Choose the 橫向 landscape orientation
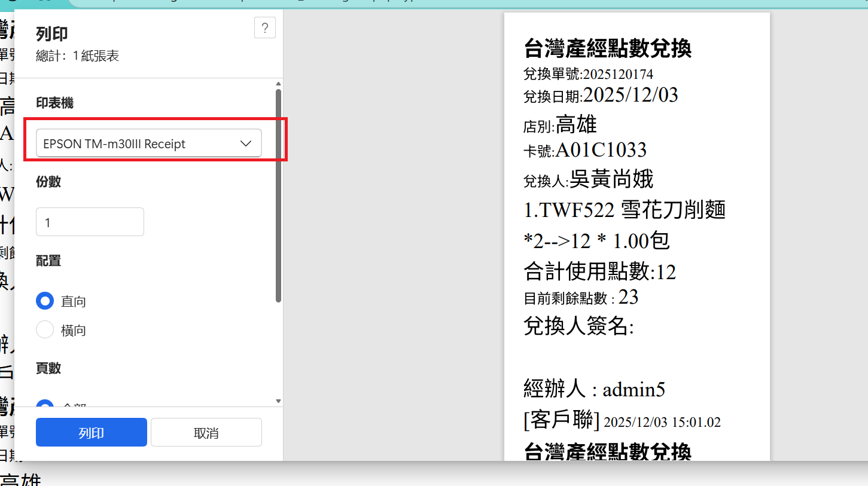868x486 pixels. [x=45, y=330]
